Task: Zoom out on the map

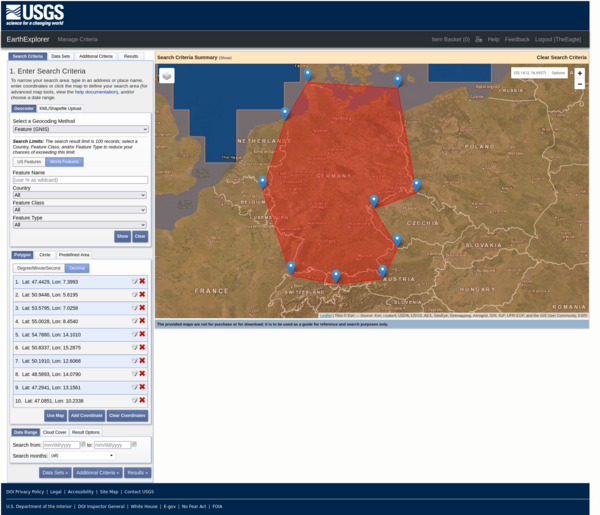Action: coord(579,85)
